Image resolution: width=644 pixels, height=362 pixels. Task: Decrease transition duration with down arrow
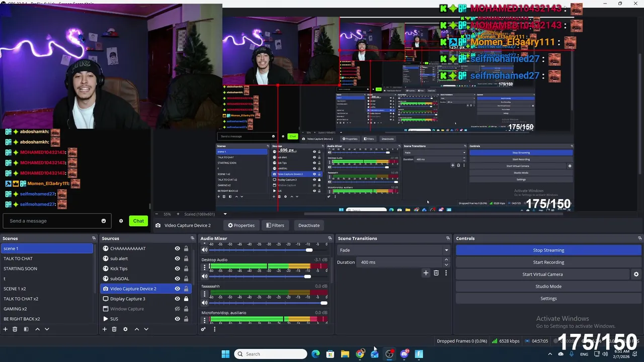[x=446, y=264]
